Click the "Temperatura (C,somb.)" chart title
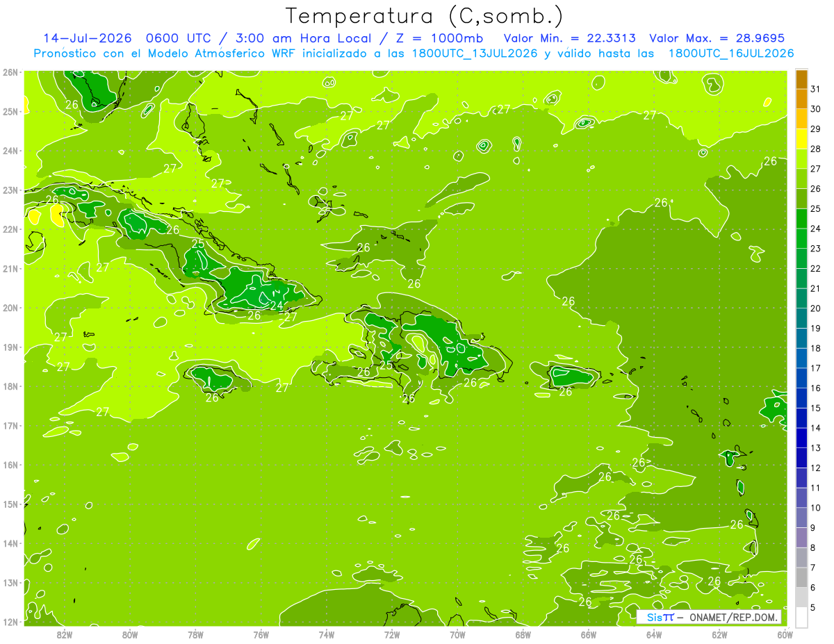The height and width of the screenshot is (644, 834). tap(425, 16)
